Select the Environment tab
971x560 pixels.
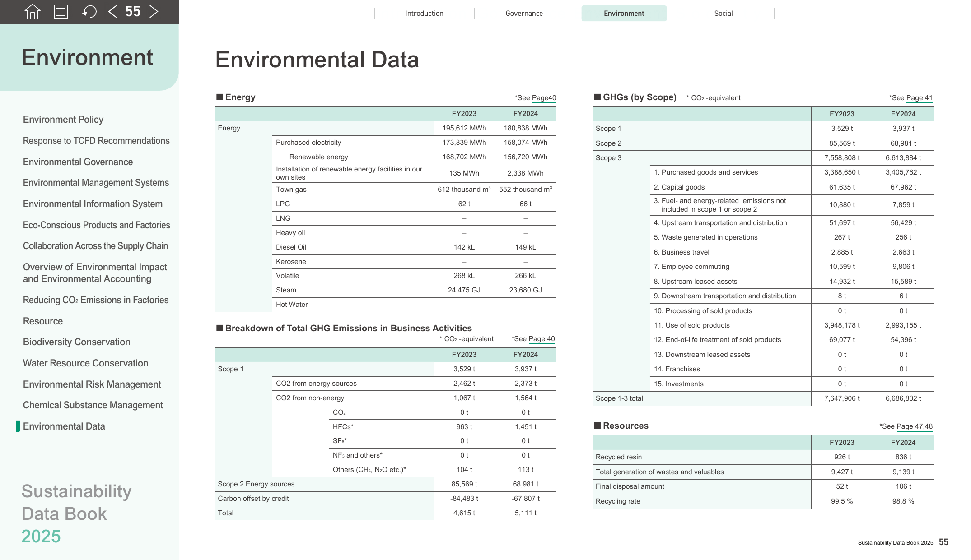pos(624,14)
